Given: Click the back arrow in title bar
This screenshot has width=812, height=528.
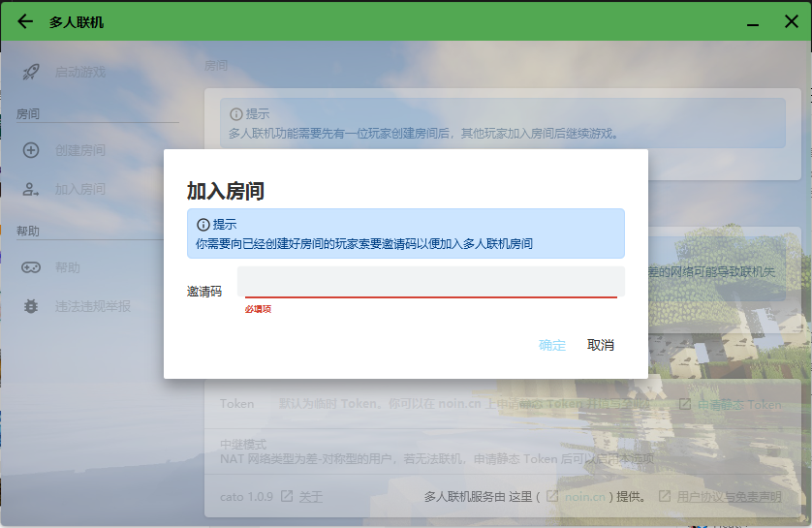Looking at the screenshot, I should (25, 21).
